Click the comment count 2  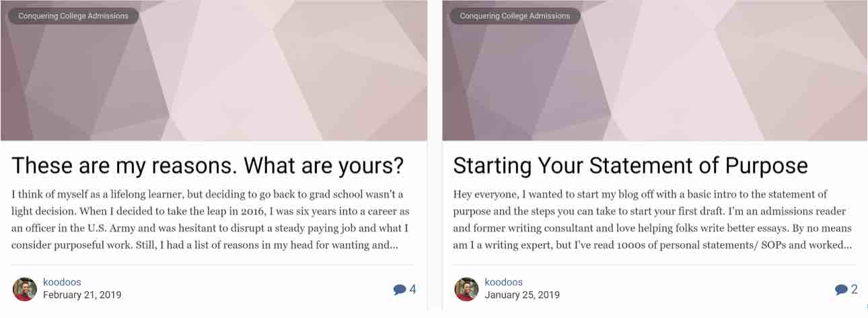[855, 289]
